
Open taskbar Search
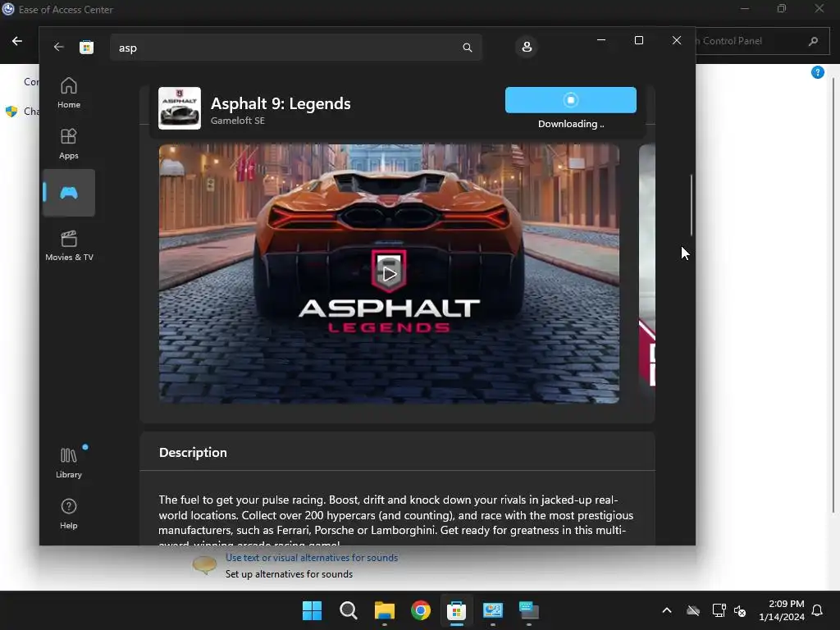click(x=348, y=610)
